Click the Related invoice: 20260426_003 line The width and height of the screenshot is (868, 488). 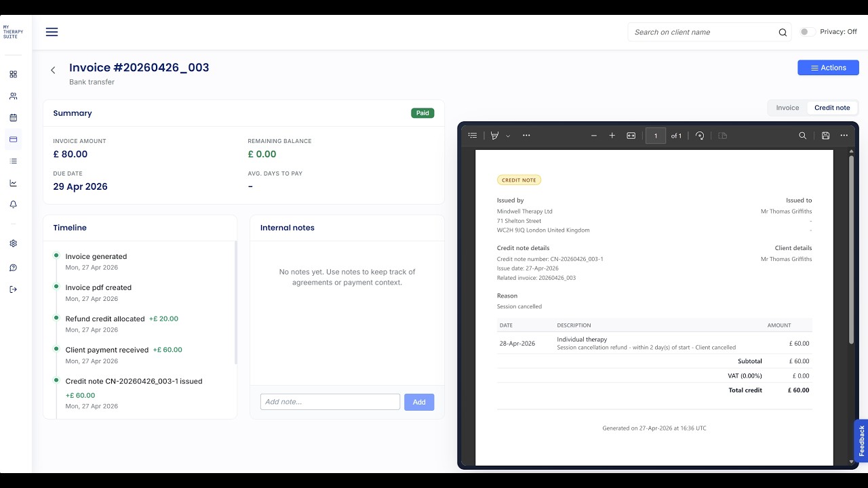(536, 278)
